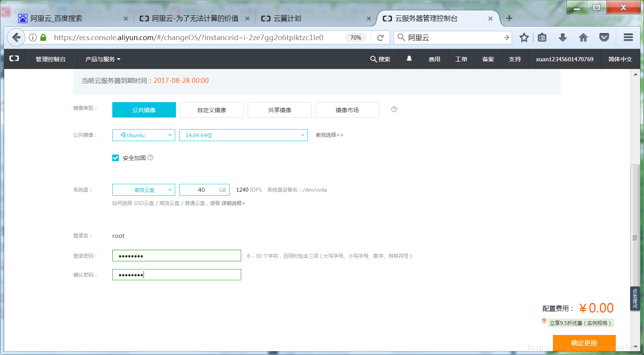Click the expiry time 2017-08-28 00:00
Viewport: 644px width, 355px height.
pos(181,81)
